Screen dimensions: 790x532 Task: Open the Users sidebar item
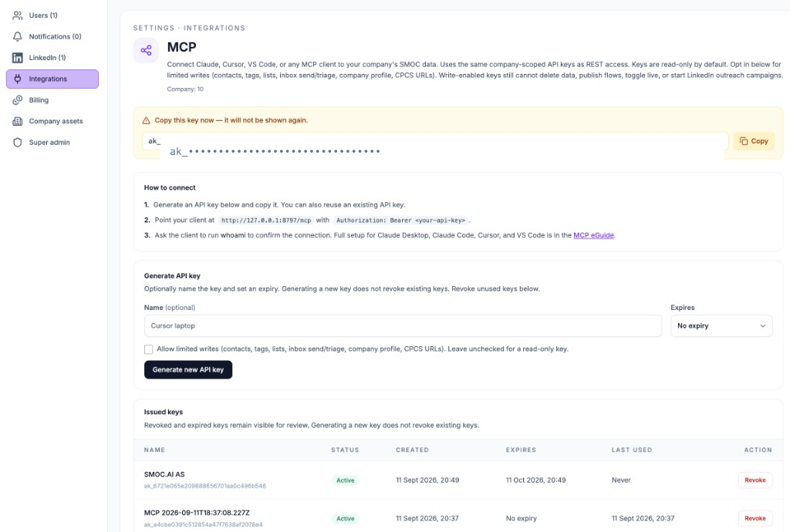tap(52, 15)
